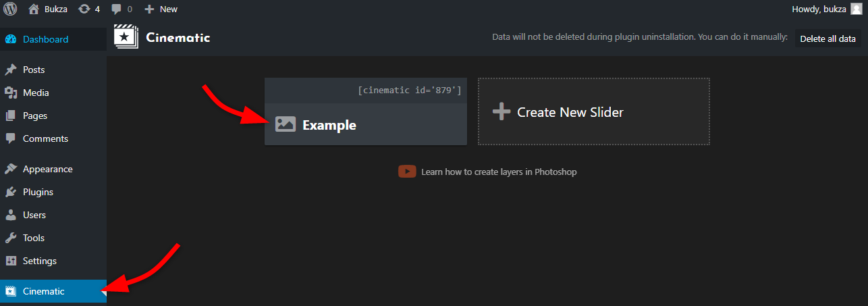Click the user avatar next to Howdy, bukza
868x306 pixels.
tap(856, 9)
